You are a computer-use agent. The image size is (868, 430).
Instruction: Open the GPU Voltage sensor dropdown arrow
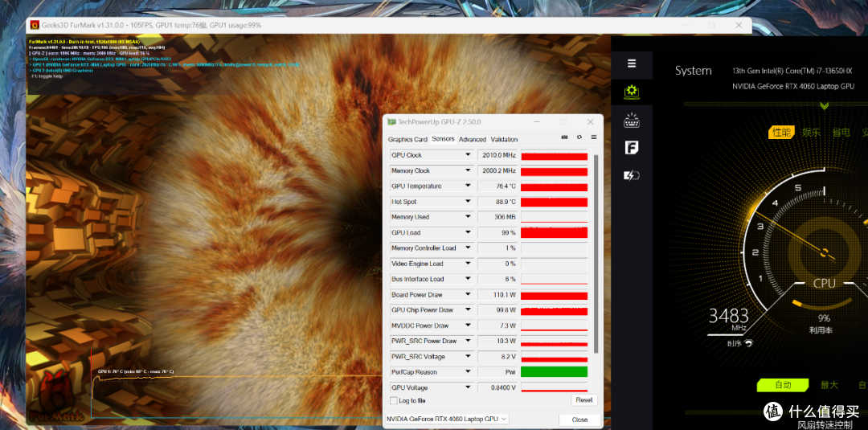468,388
